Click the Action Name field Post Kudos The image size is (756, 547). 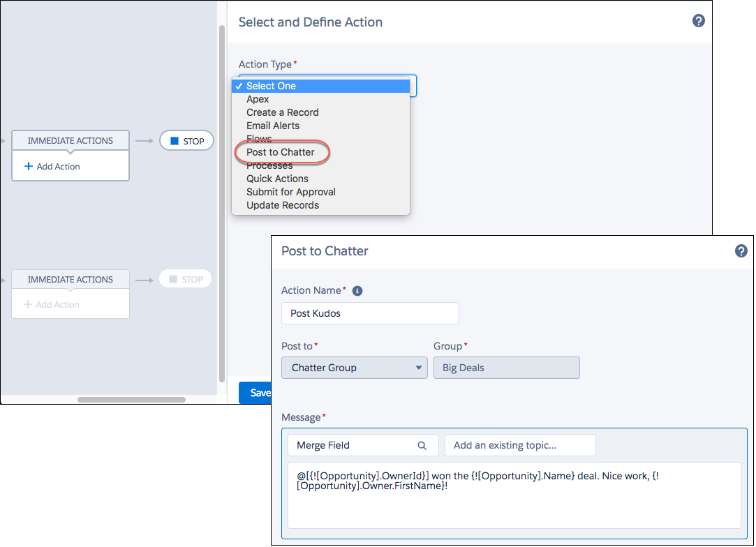point(370,313)
